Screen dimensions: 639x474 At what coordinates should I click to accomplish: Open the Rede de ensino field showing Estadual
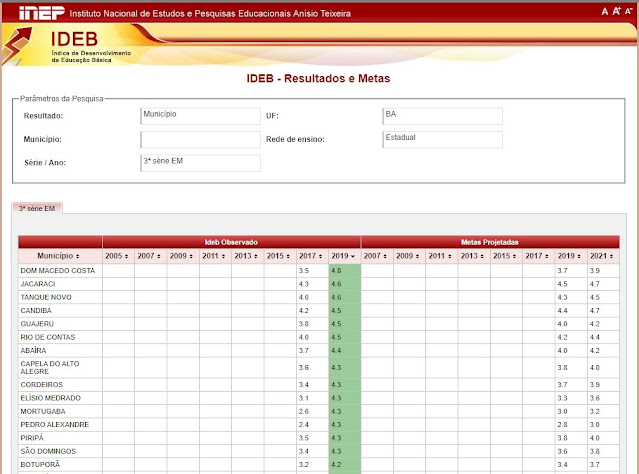442,139
